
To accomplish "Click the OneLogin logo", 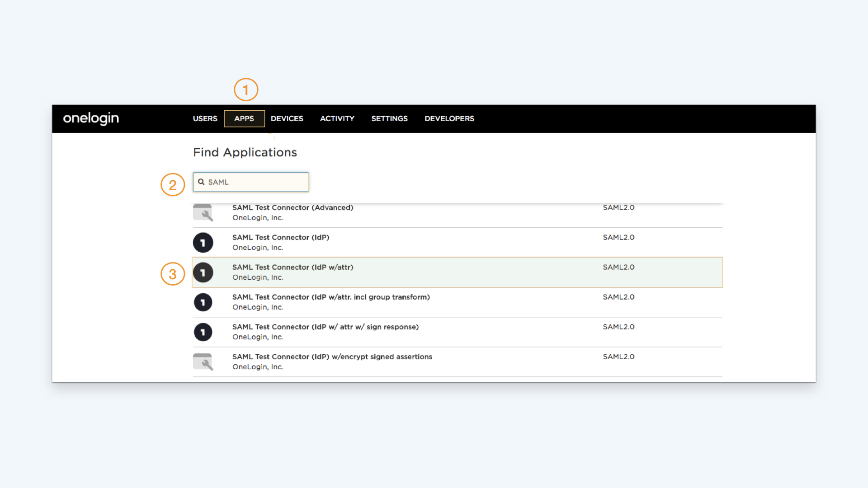I will [91, 118].
